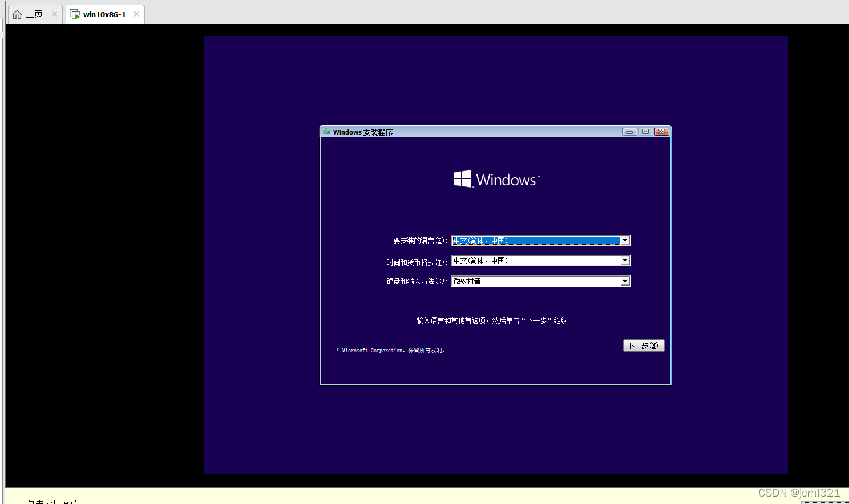Screen dimensions: 849x504
Task: Click the VM running icon on win10x86-1 tab
Action: pyautogui.click(x=75, y=14)
